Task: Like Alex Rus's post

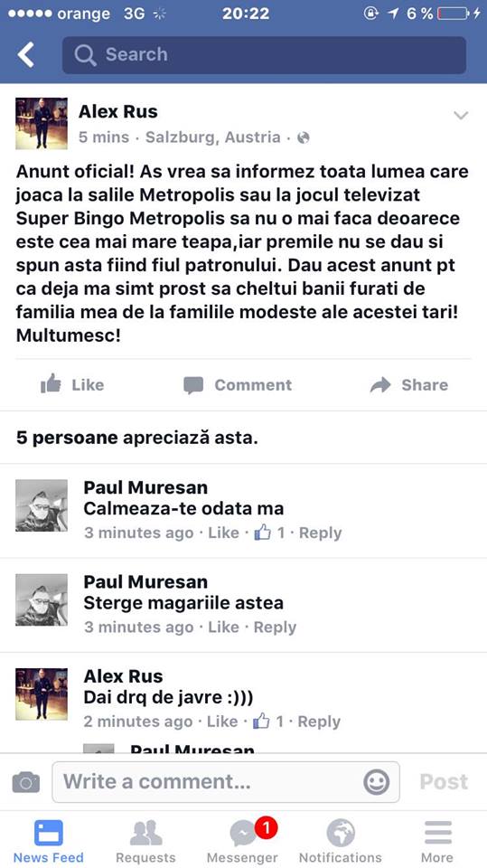Action: pos(72,384)
